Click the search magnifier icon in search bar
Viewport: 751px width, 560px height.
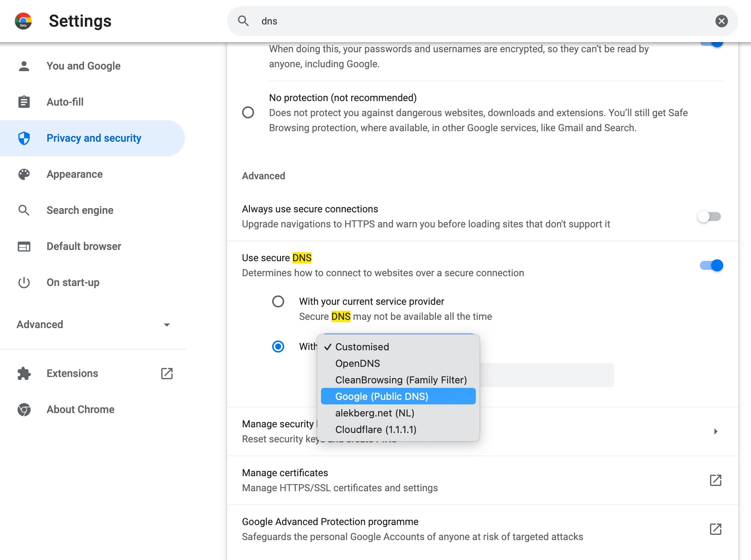coord(244,21)
